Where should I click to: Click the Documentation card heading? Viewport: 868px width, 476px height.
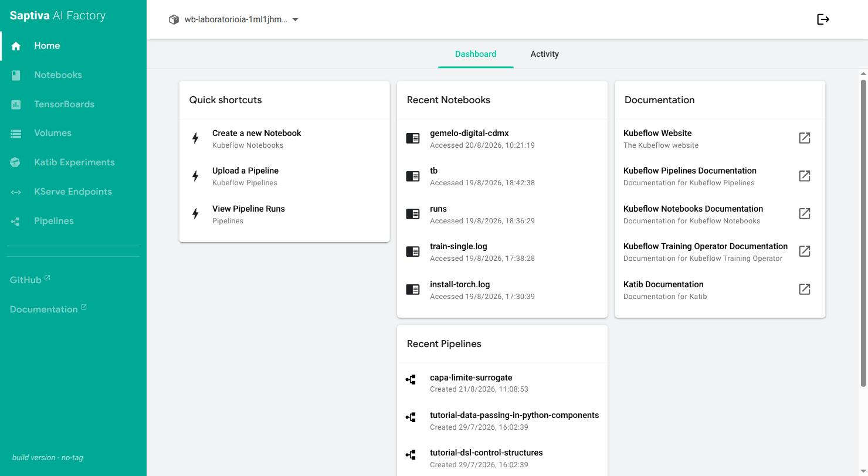660,100
